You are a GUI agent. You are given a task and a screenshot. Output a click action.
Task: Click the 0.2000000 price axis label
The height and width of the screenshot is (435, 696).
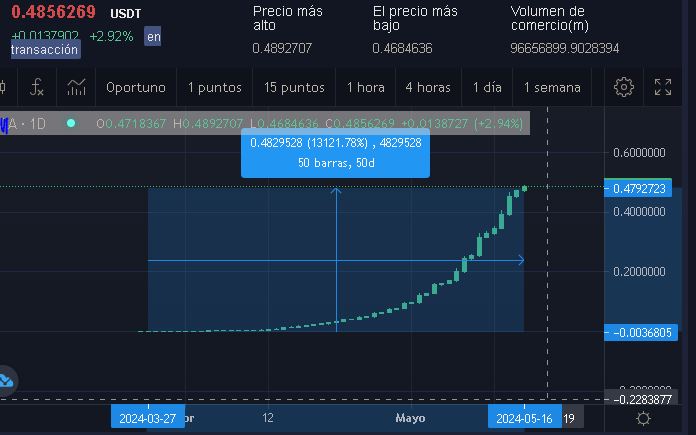[x=639, y=272]
